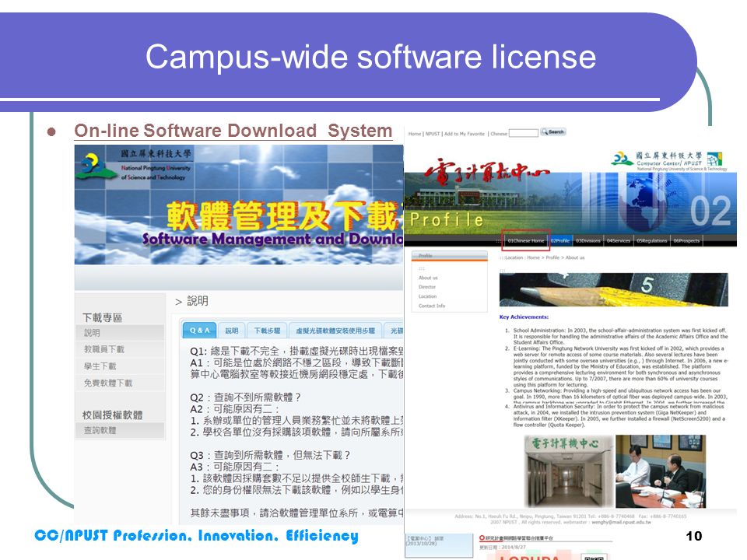Select Contact Info in Profile sidebar
The image size is (747, 560).
click(x=432, y=306)
